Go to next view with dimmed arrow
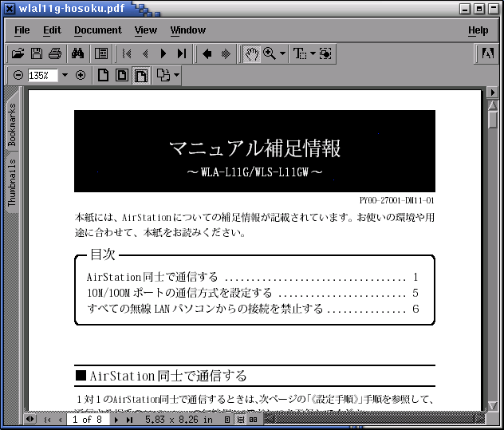The image size is (504, 430). coord(226,53)
